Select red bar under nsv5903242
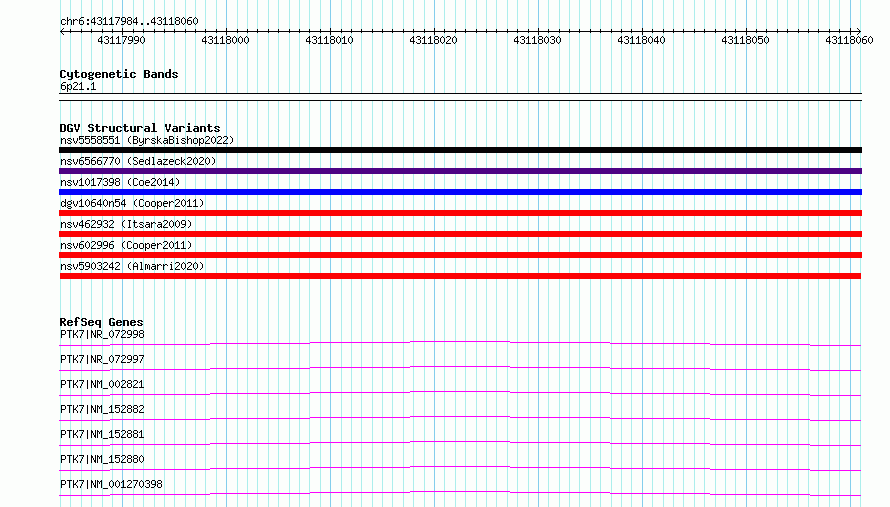Image resolution: width=890 pixels, height=507 pixels. click(x=460, y=276)
